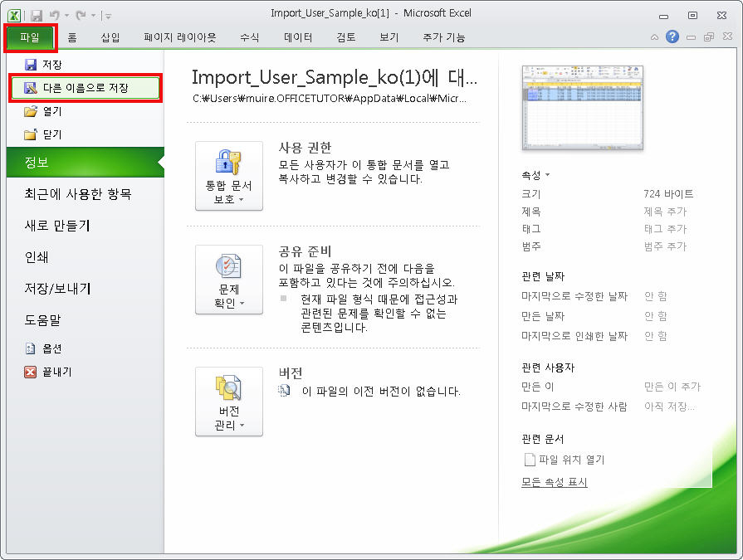Click 만든 이 추가 field
Image resolution: width=743 pixels, height=560 pixels.
pos(672,387)
